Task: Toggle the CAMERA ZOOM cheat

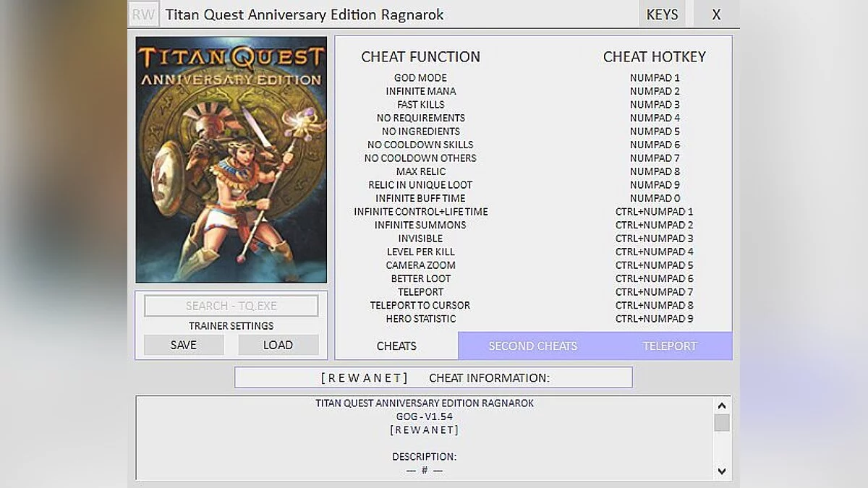Action: click(x=422, y=265)
